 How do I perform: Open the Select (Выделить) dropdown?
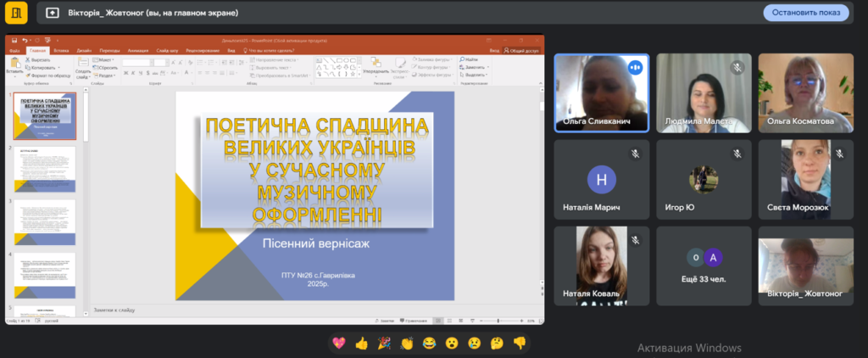pyautogui.click(x=475, y=76)
